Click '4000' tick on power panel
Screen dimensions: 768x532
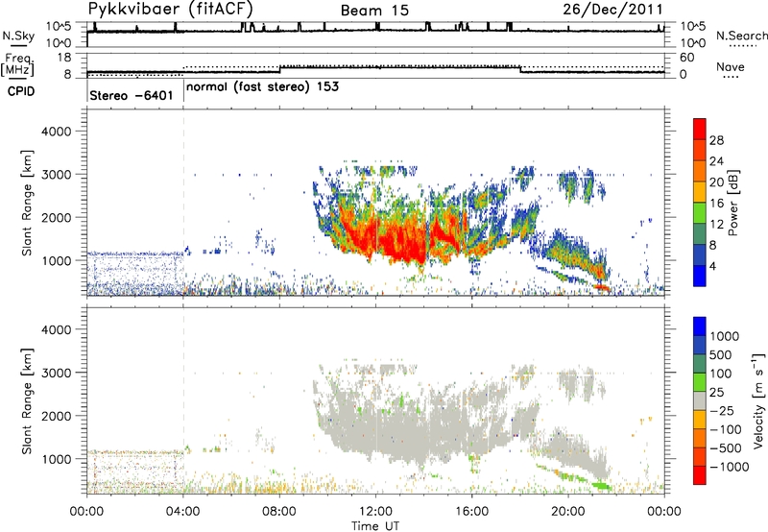[56, 132]
